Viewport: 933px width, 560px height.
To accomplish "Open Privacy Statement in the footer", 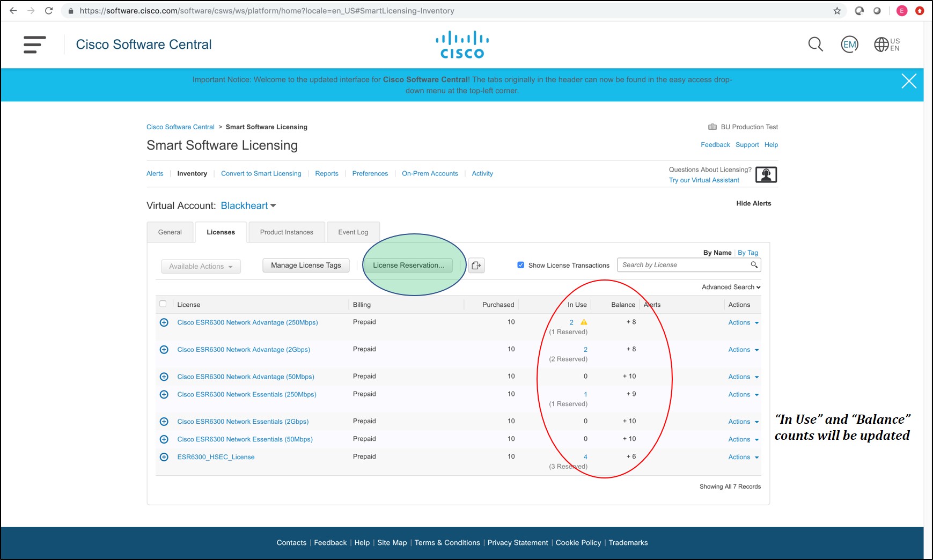I will coord(518,543).
